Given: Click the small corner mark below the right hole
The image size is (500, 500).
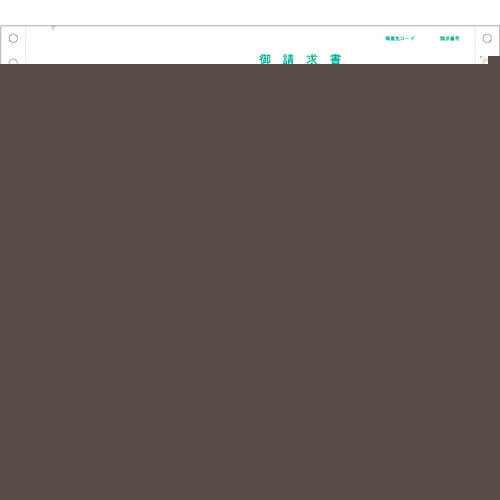Looking at the screenshot, I should coord(483,59).
